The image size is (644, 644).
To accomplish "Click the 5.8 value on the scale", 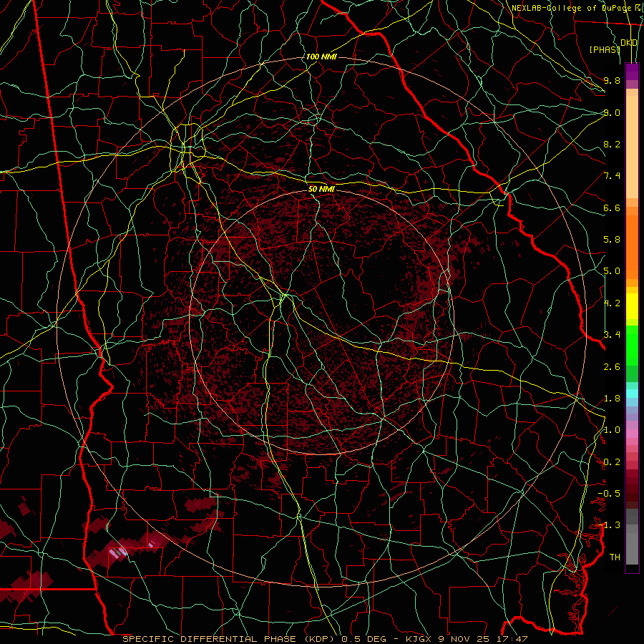I will (x=612, y=240).
